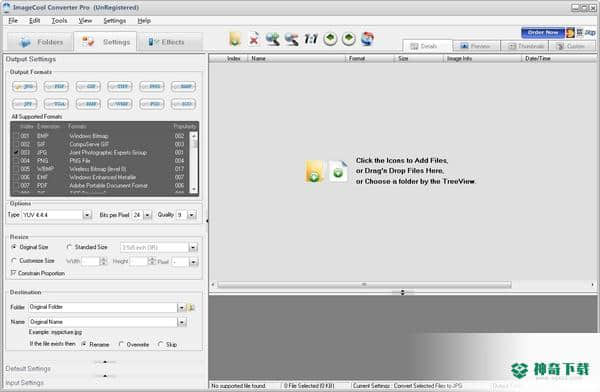Viewport: 600px width, 392px height.
Task: Switch to the Thumbnail view tab
Action: point(525,46)
